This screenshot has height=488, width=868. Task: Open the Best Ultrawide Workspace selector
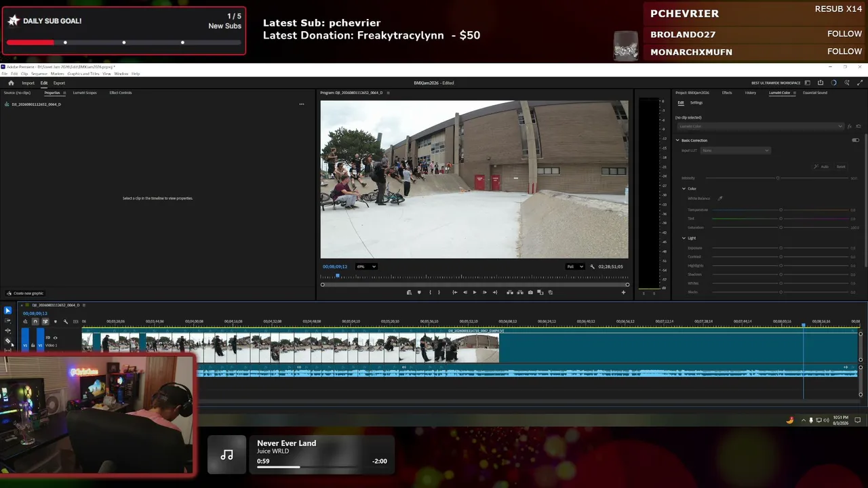tap(777, 83)
